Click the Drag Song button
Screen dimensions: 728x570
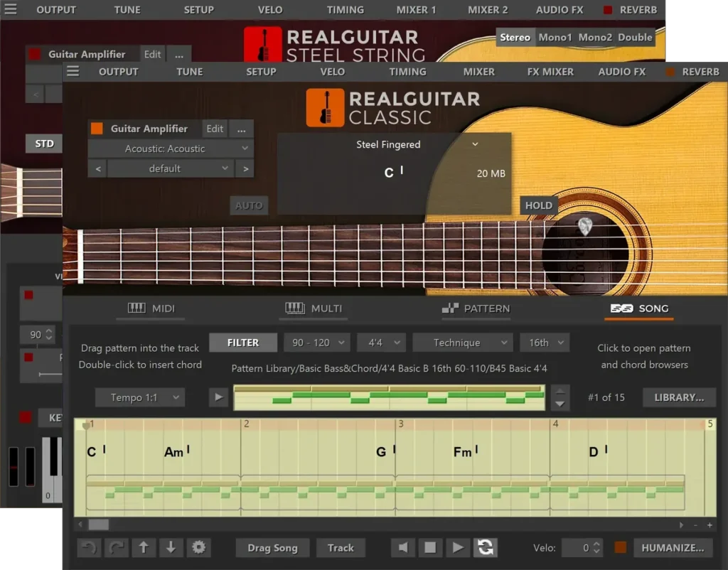click(x=272, y=548)
